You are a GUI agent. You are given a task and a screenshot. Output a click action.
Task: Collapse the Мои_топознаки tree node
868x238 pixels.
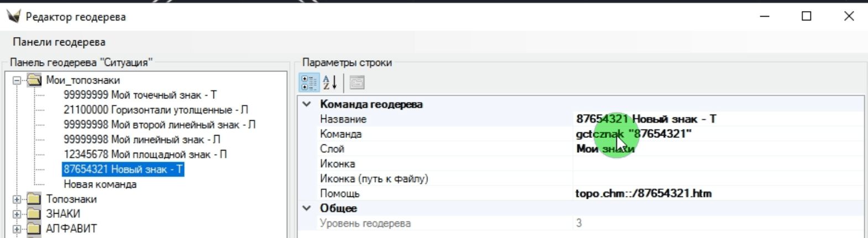pyautogui.click(x=17, y=80)
